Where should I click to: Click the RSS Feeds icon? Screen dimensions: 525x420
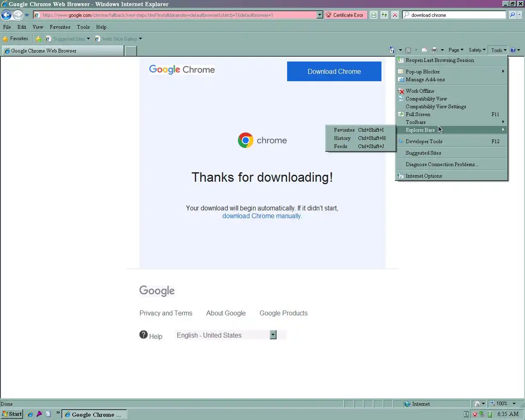(408, 50)
